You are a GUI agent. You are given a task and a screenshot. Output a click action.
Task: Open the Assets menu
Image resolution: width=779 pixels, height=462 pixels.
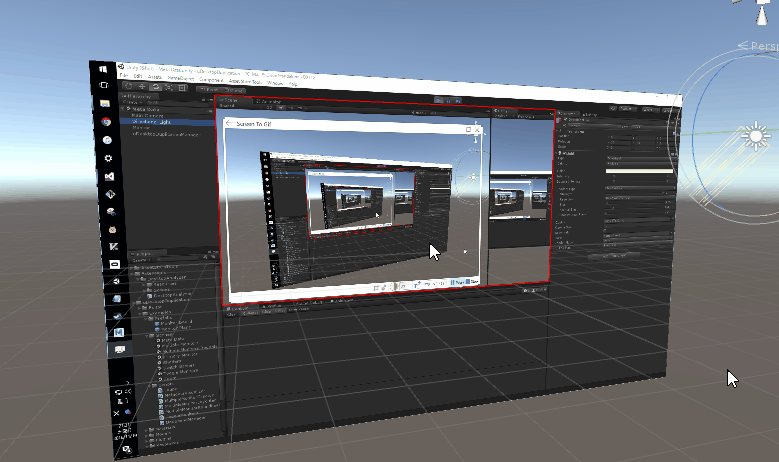(x=155, y=77)
